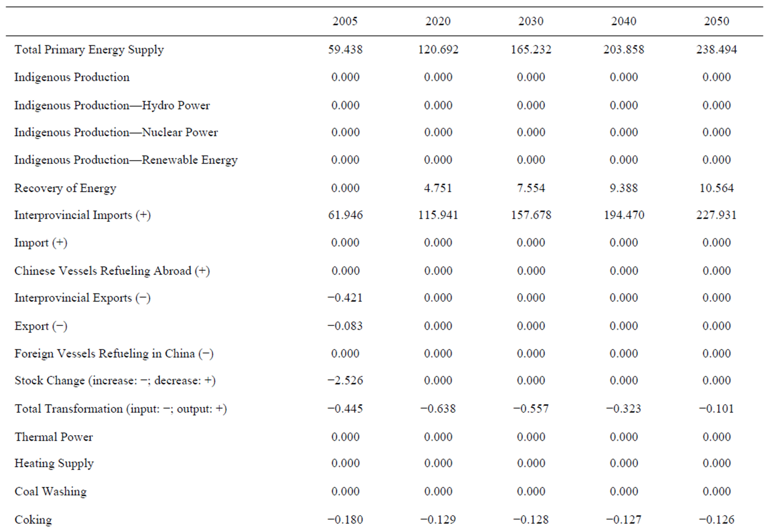766x532 pixels.
Task: Click the Recovery of Energy row label
Action: point(65,188)
